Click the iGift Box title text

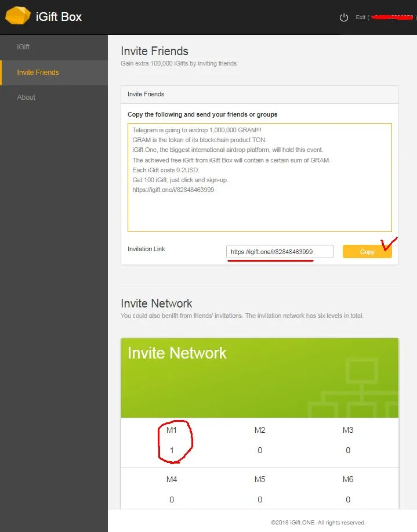tap(59, 17)
